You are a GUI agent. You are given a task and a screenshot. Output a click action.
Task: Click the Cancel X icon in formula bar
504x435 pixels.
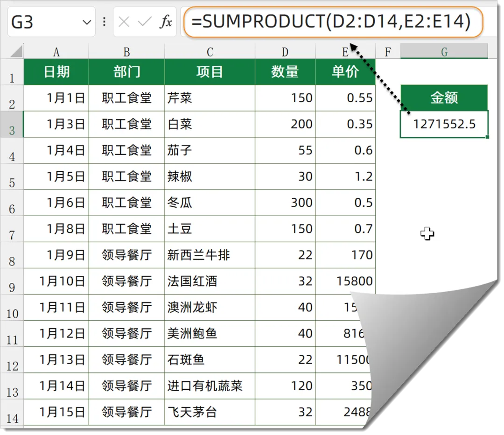(x=124, y=22)
